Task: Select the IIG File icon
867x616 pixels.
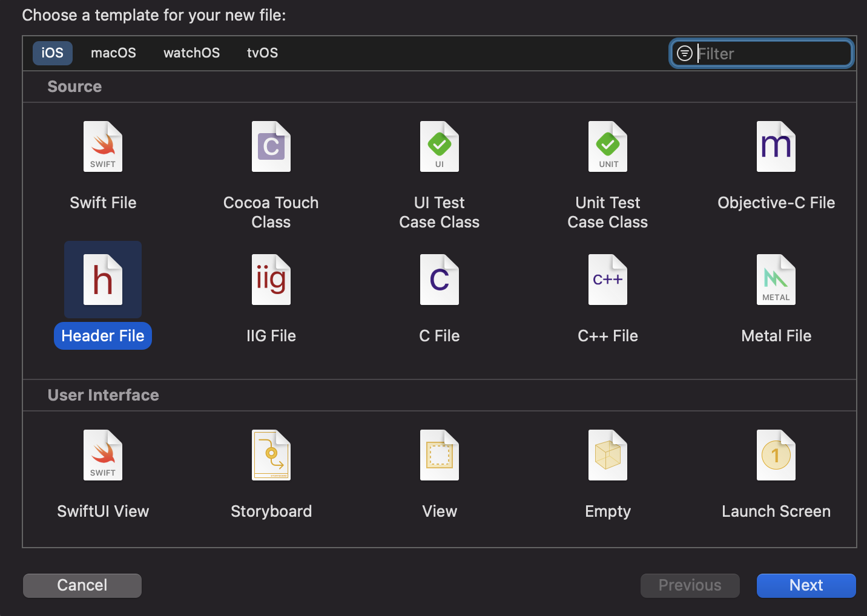Action: tap(271, 280)
